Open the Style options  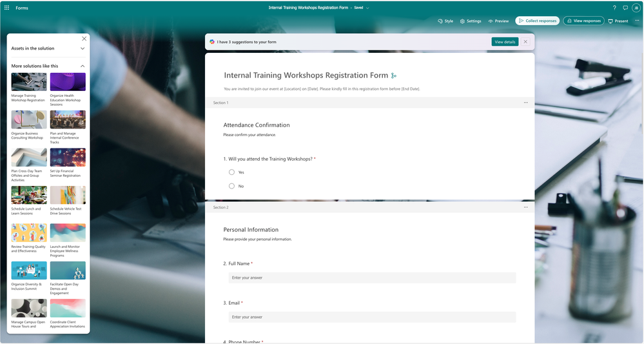(x=445, y=21)
